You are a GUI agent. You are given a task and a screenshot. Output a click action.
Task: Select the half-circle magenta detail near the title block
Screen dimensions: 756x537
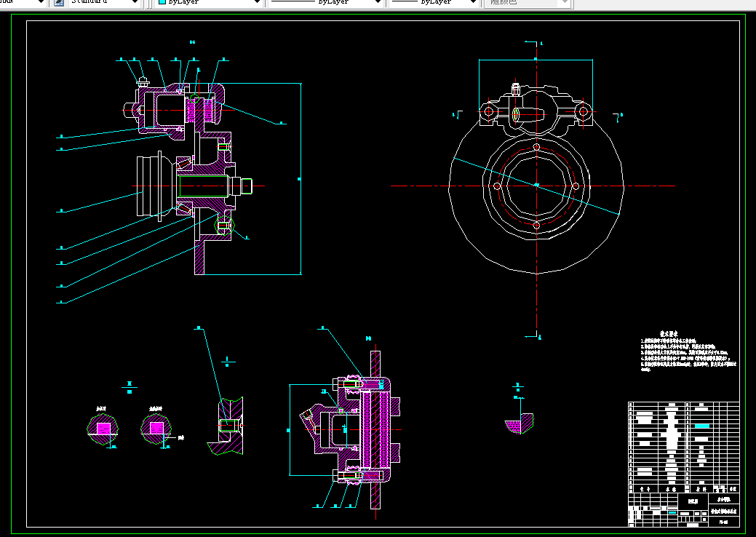pyautogui.click(x=520, y=423)
